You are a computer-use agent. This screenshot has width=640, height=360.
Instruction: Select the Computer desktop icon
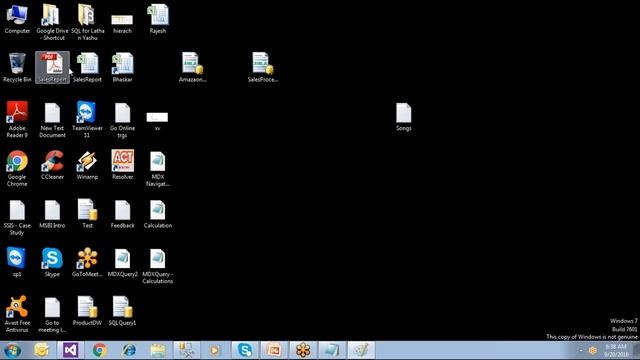[17, 19]
